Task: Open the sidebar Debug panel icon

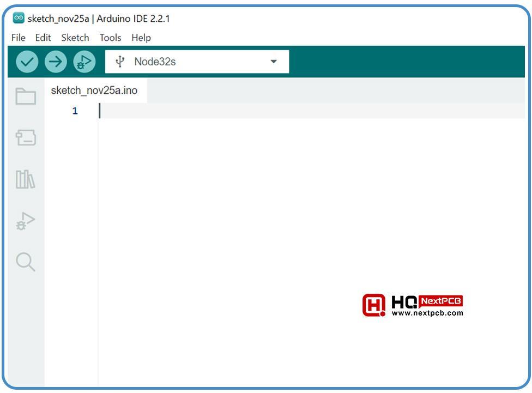Action: [x=26, y=221]
